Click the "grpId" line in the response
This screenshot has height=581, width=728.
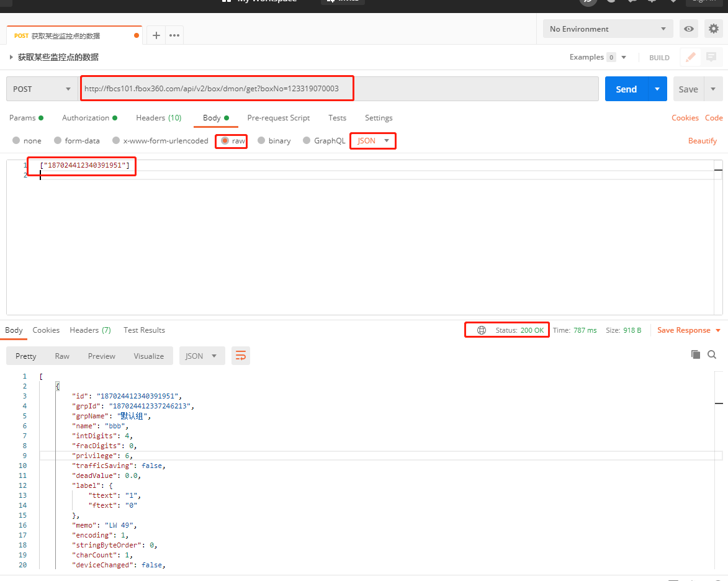(133, 406)
